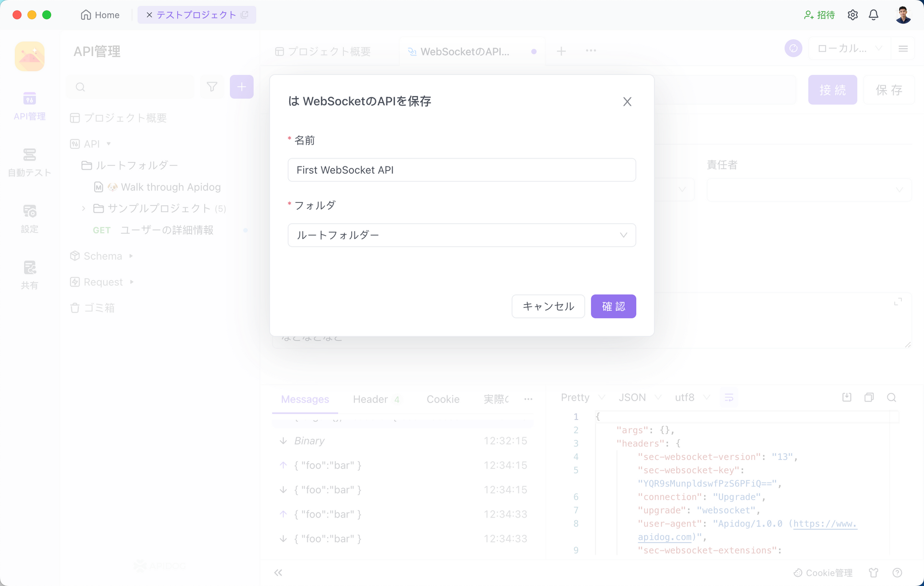Open テストプロジェクト in a new window icon
This screenshot has width=924, height=586.
click(x=245, y=15)
